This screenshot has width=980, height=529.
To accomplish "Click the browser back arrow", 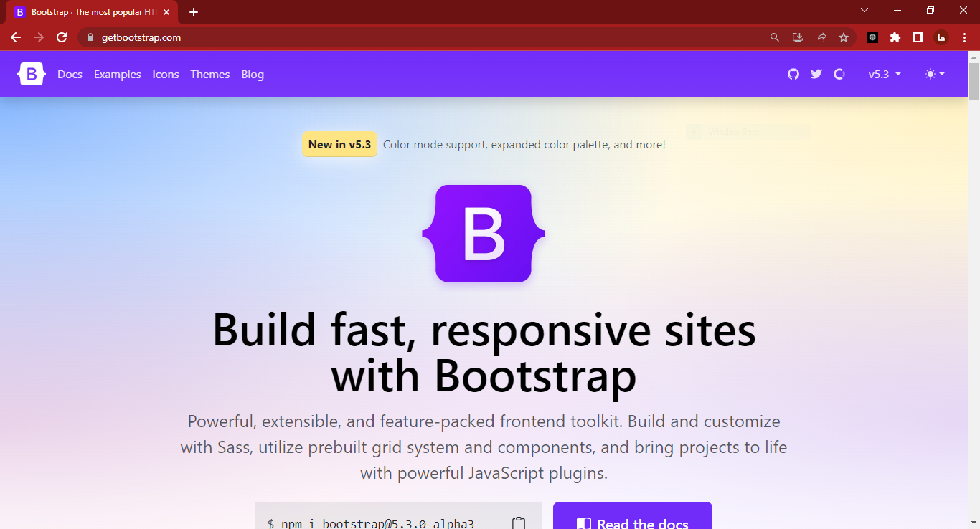I will pos(16,37).
